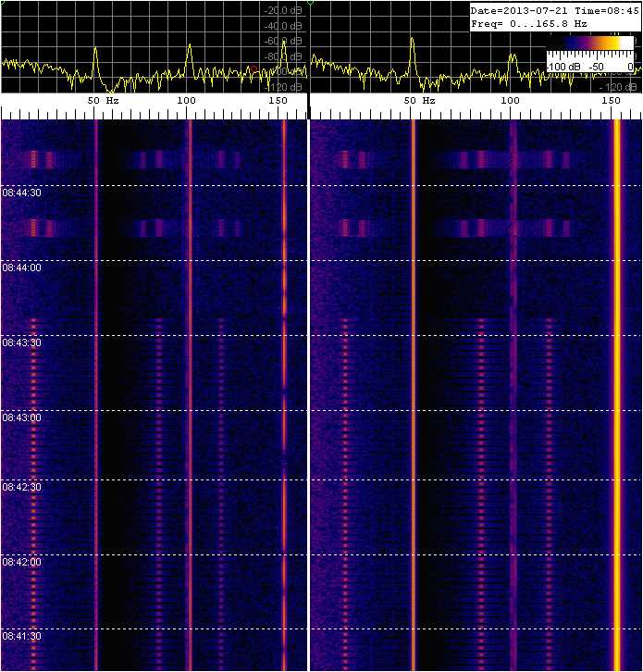Viewport: 643px width, 672px height.
Task: Click the 50 Hz label on left frequency axis
Action: click(103, 100)
